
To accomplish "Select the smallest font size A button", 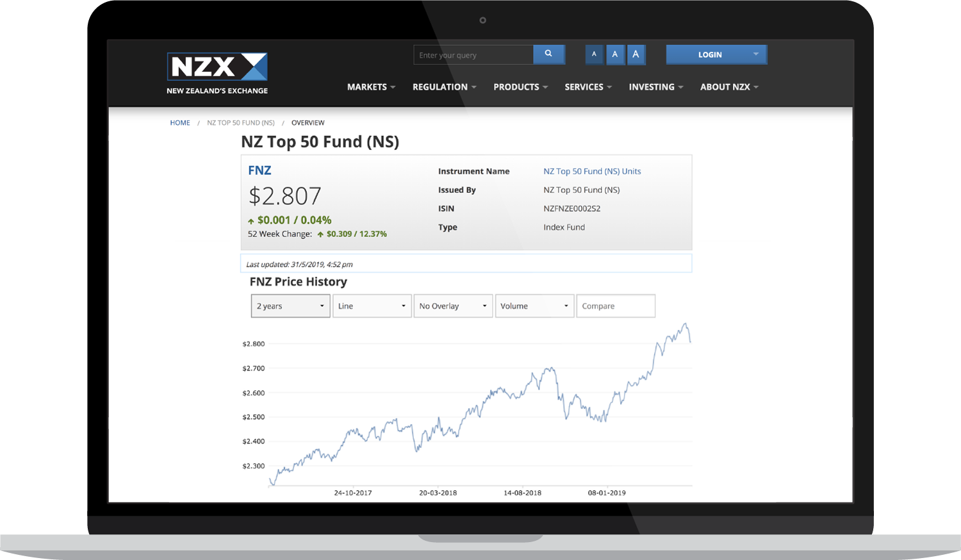I will pyautogui.click(x=594, y=54).
